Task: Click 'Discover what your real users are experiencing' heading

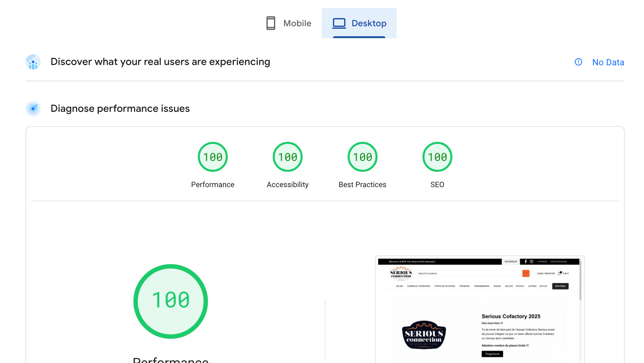Action: 160,62
